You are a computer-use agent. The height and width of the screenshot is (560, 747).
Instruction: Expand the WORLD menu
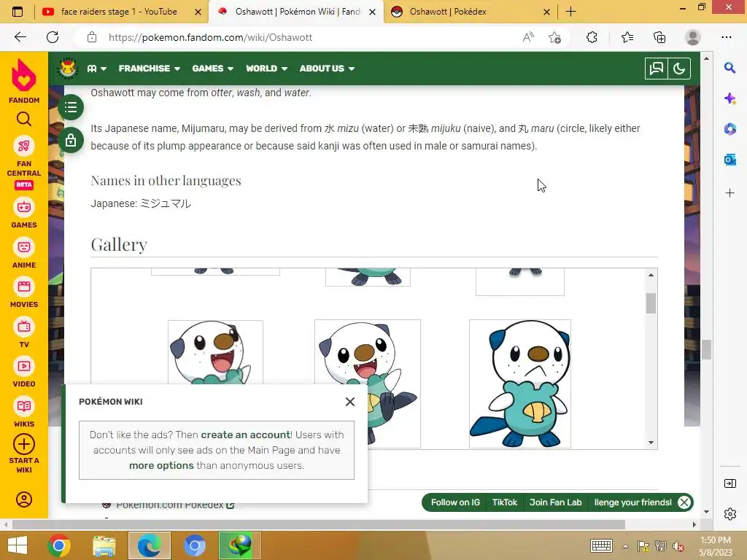266,69
